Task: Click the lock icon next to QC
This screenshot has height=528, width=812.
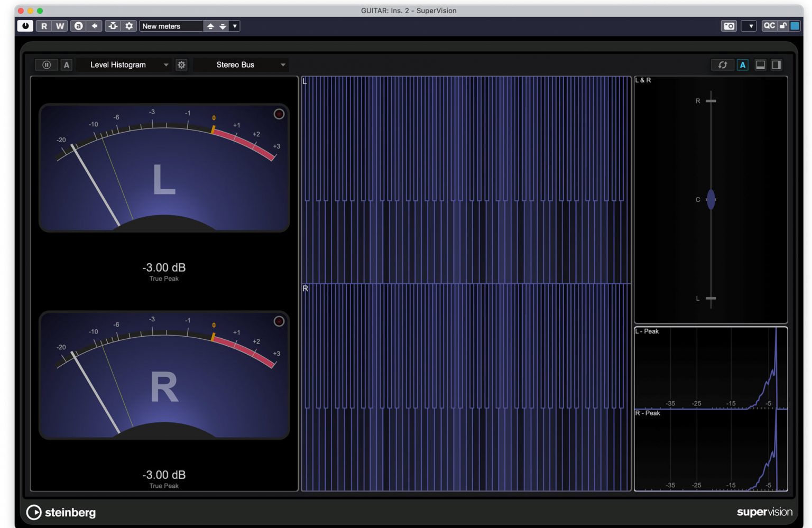Action: 783,25
